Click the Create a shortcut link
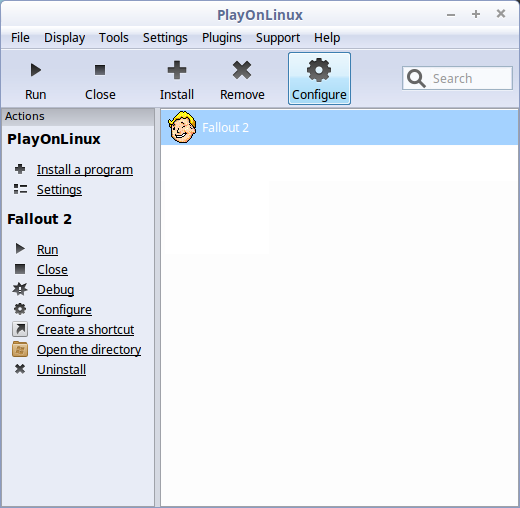The width and height of the screenshot is (520, 508). [x=85, y=329]
